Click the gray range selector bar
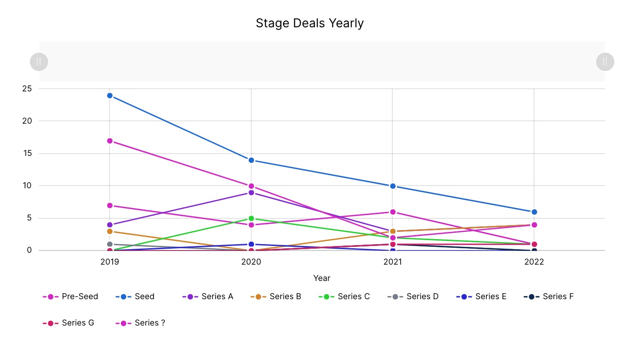Screen dimensions: 644x341 322,62
